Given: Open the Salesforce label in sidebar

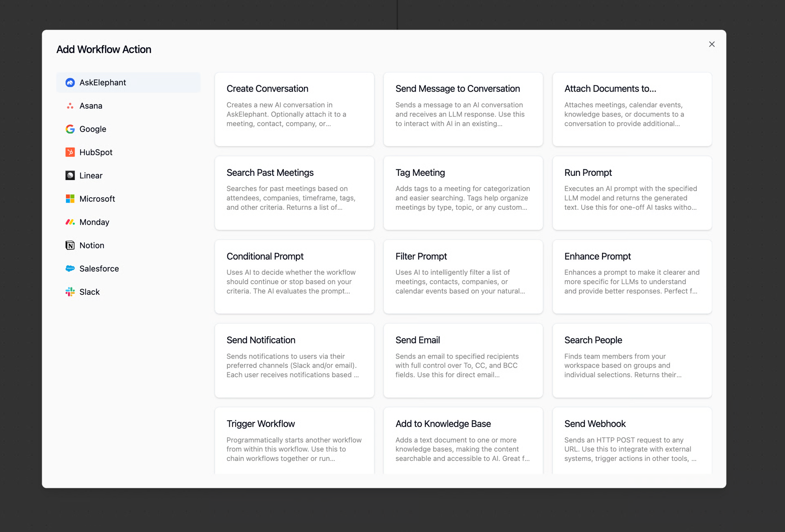Looking at the screenshot, I should pyautogui.click(x=99, y=269).
